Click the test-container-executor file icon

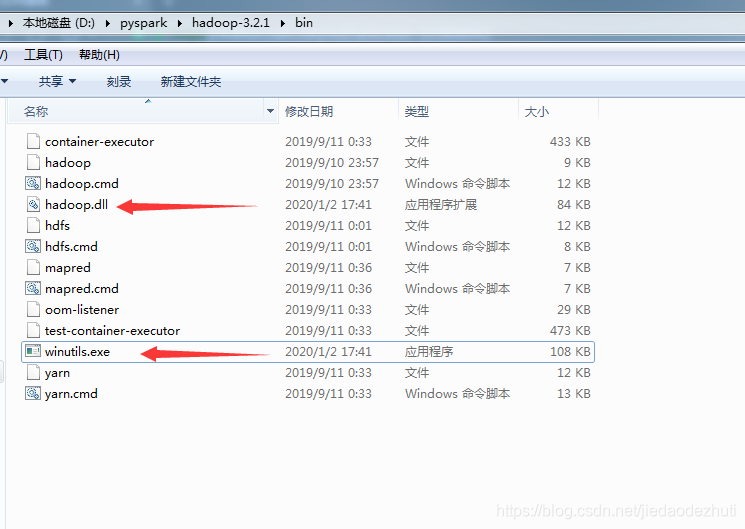(x=33, y=330)
